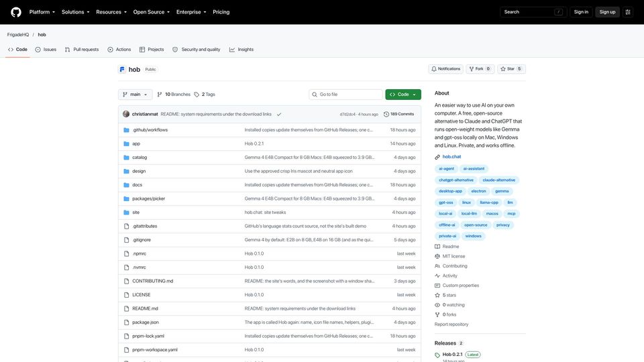Open the GitHub home logo
The image size is (644, 362).
click(x=16, y=12)
